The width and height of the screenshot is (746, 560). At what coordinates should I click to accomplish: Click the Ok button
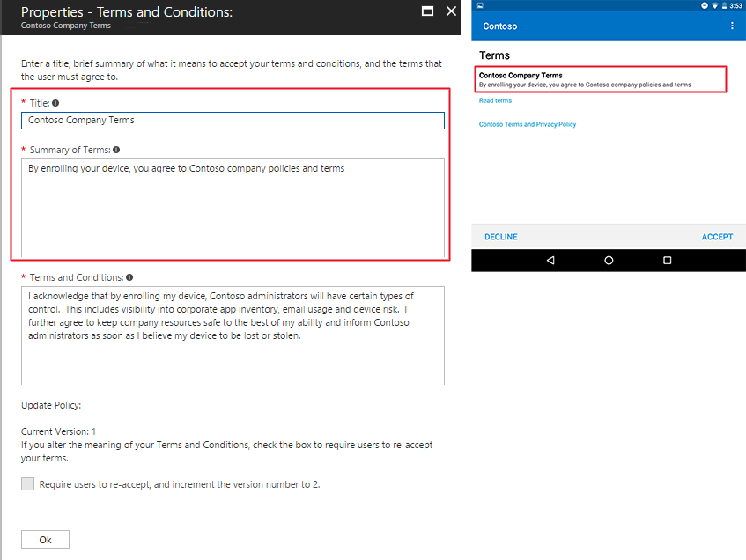tap(44, 539)
